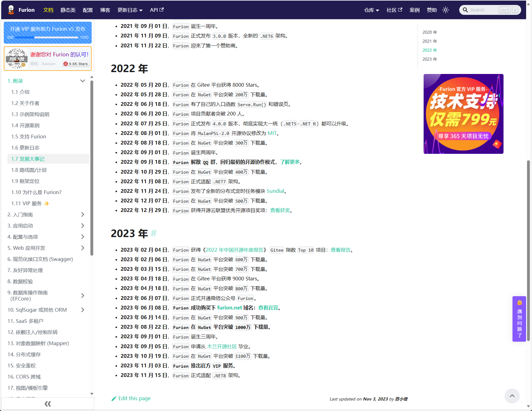
Task: Jump to 2023 年 in table of contents
Action: coord(430,59)
